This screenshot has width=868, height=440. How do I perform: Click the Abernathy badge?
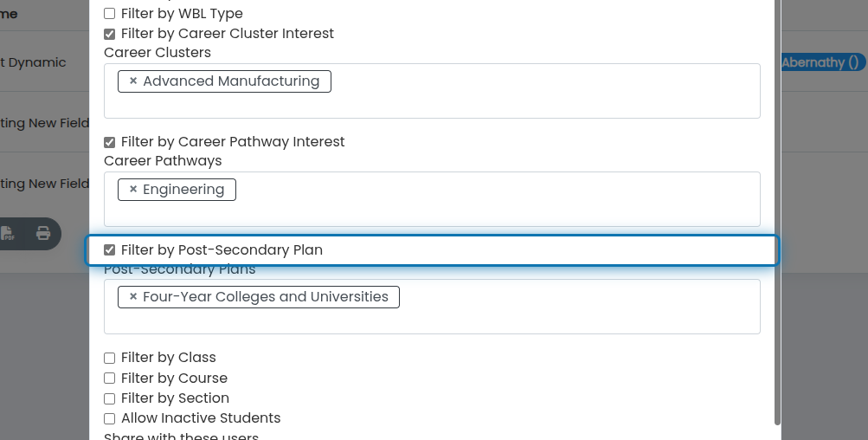point(823,62)
